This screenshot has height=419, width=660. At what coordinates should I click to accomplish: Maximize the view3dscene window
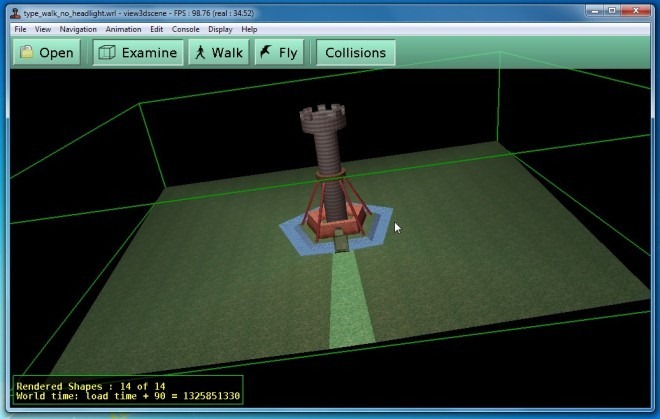(x=612, y=11)
